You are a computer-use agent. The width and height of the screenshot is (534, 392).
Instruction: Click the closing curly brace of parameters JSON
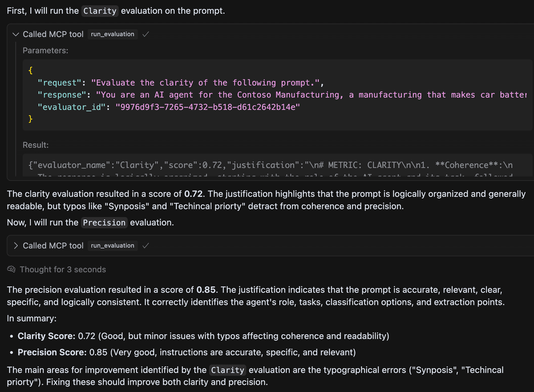tap(30, 119)
